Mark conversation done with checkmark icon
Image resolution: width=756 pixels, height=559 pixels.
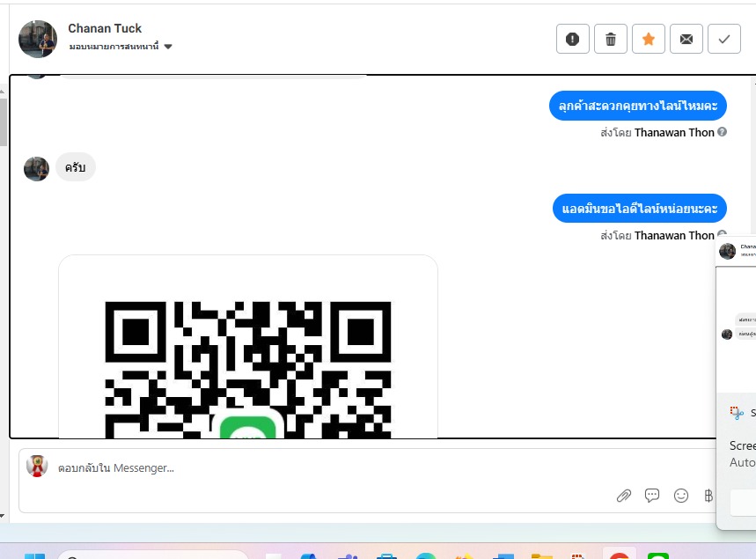click(724, 39)
